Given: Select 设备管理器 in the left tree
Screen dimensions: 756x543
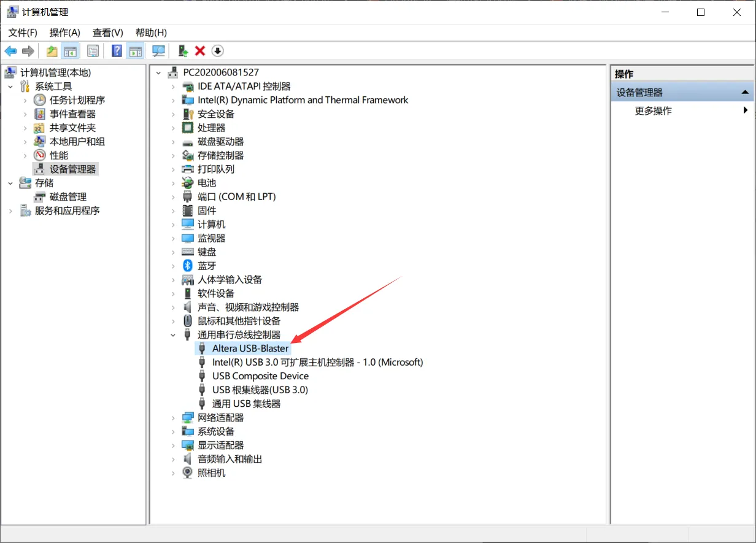Looking at the screenshot, I should pyautogui.click(x=73, y=169).
